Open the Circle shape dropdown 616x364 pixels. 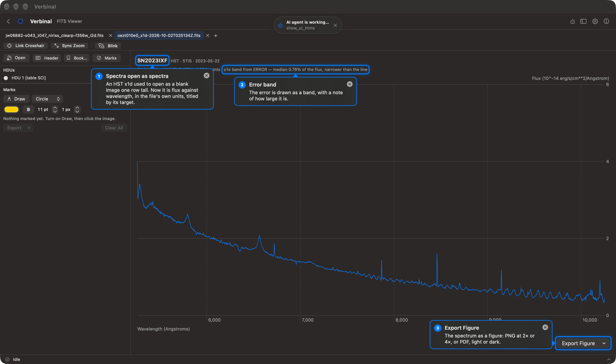click(x=47, y=99)
